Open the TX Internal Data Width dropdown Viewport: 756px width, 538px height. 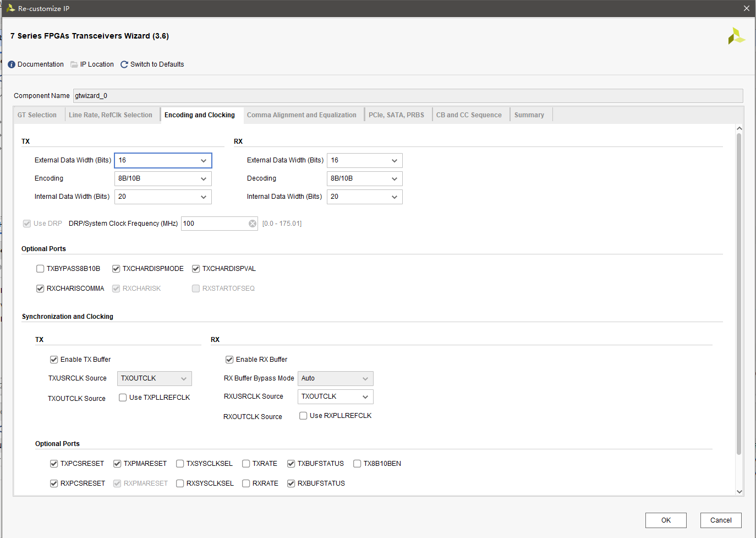pyautogui.click(x=163, y=197)
